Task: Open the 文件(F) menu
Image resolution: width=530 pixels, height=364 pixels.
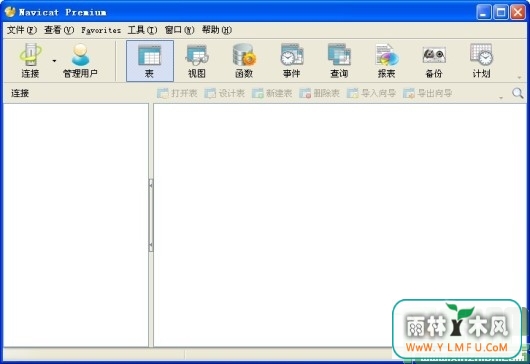Action: point(22,30)
